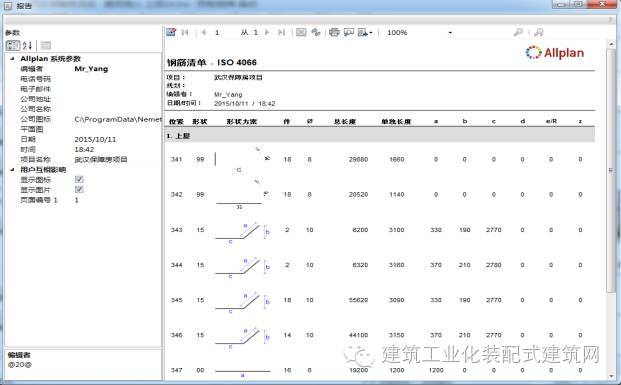Click total length value 55620

pos(358,300)
